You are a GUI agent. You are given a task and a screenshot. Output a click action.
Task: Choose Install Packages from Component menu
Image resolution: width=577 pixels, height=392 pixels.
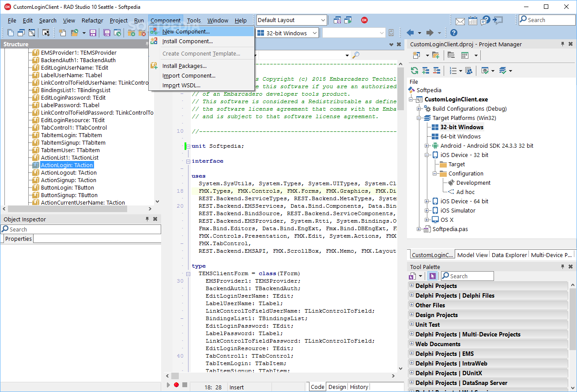point(184,66)
